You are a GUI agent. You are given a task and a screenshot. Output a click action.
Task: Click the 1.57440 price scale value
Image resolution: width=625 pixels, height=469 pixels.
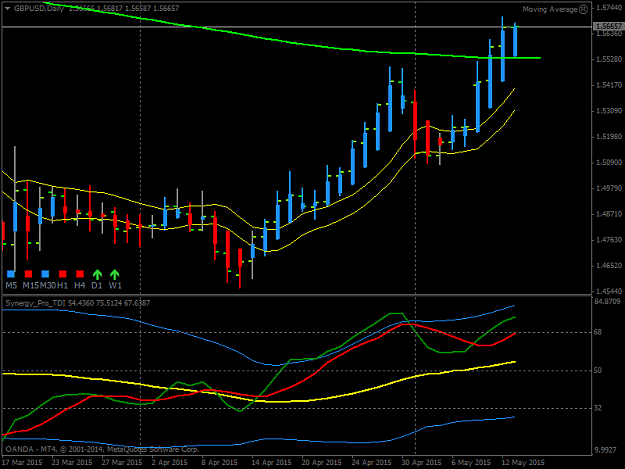coord(609,8)
